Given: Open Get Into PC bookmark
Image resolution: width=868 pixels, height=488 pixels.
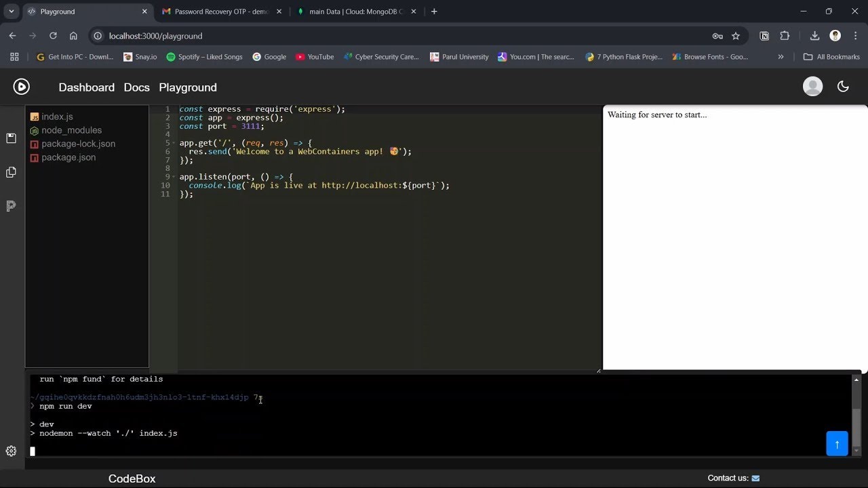Looking at the screenshot, I should [x=75, y=57].
